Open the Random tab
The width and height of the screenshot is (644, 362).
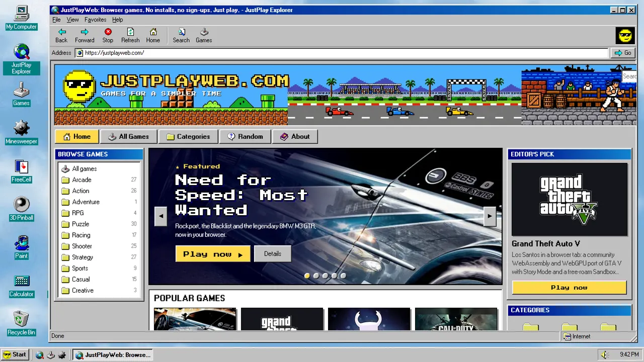tap(245, 136)
